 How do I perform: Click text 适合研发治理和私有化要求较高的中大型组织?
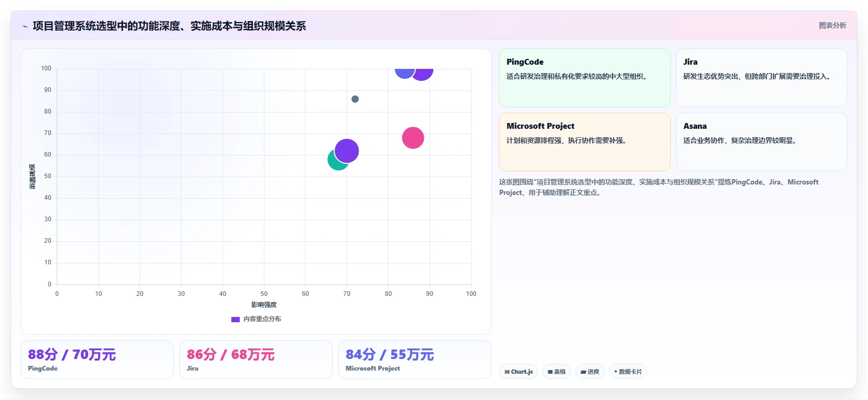coord(577,76)
